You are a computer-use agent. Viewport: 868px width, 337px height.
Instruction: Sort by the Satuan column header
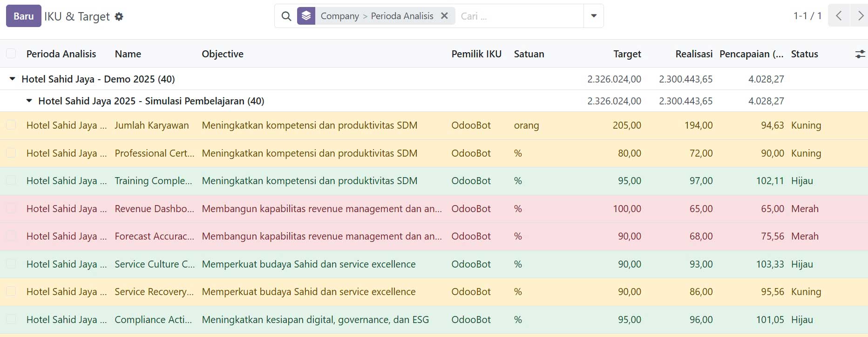click(x=529, y=54)
